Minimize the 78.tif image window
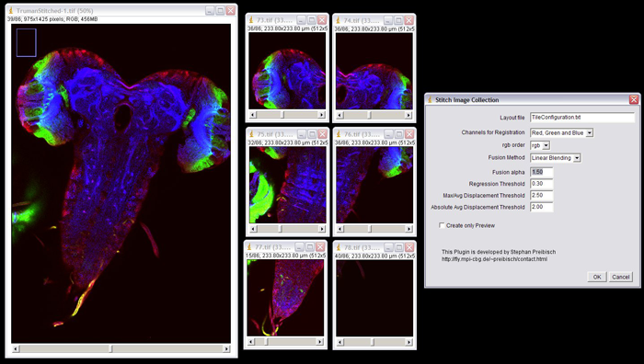 [388, 247]
